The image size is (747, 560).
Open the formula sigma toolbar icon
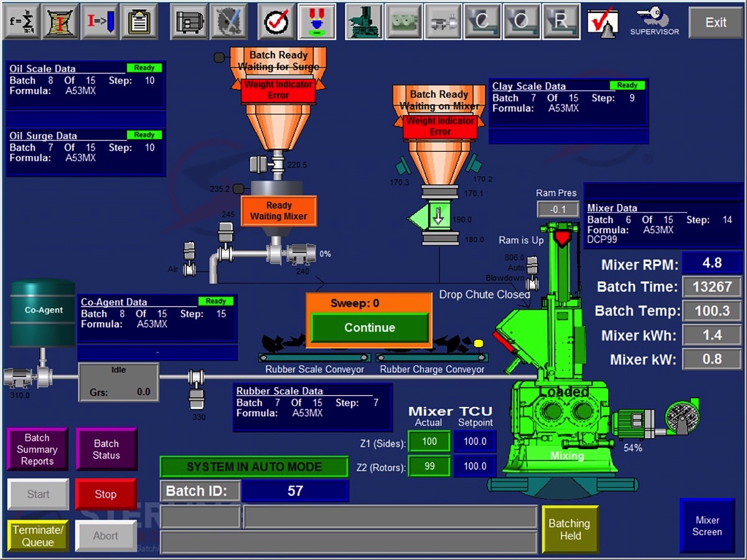[x=22, y=22]
